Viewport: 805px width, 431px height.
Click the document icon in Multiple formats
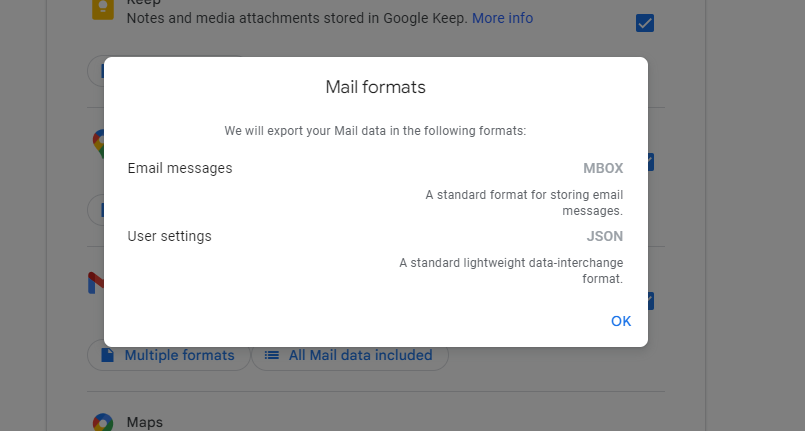point(107,355)
